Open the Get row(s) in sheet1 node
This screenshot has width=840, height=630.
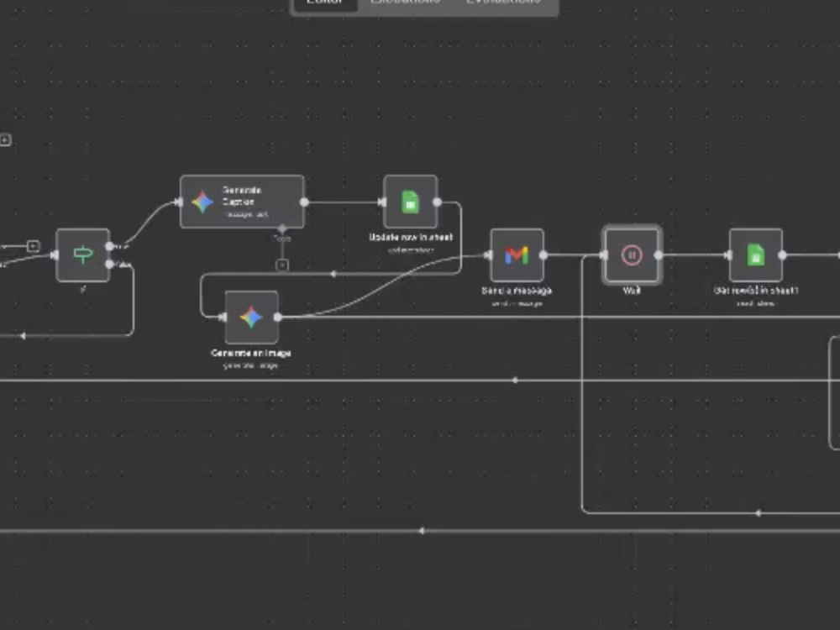pyautogui.click(x=755, y=255)
